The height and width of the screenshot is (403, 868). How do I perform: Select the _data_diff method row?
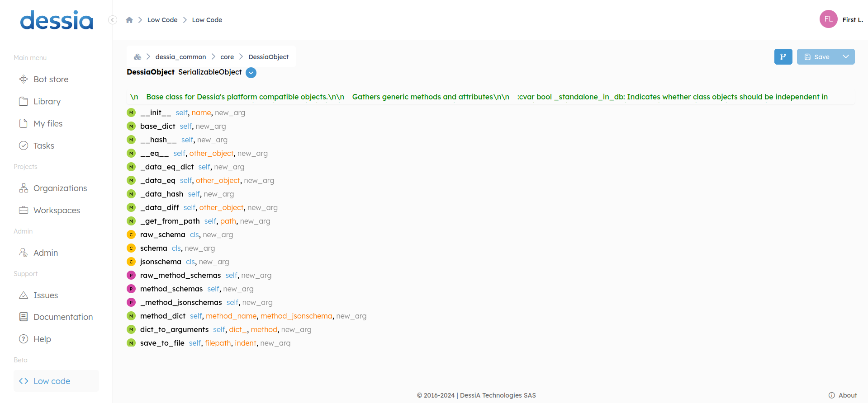coord(202,207)
